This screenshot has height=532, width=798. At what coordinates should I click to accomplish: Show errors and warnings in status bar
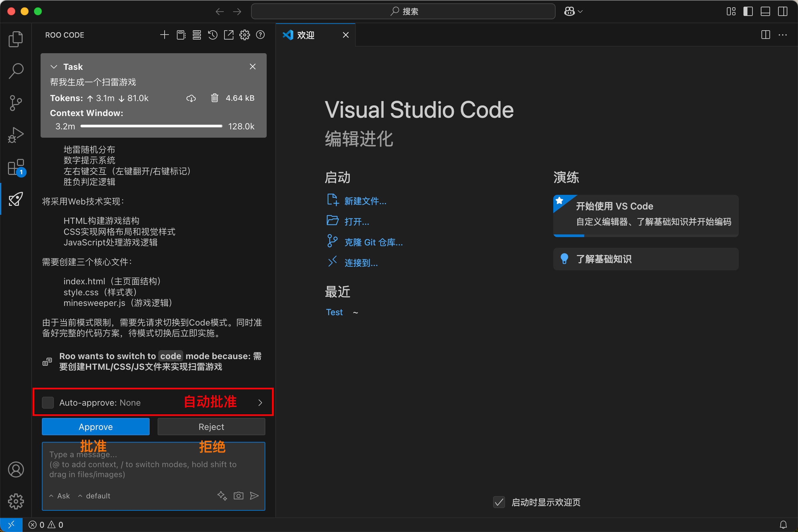pos(46,525)
